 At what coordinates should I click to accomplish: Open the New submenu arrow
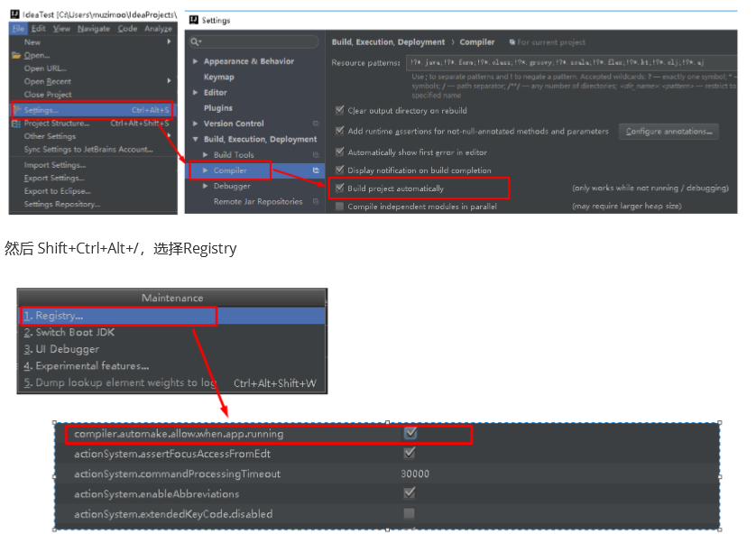(x=170, y=42)
